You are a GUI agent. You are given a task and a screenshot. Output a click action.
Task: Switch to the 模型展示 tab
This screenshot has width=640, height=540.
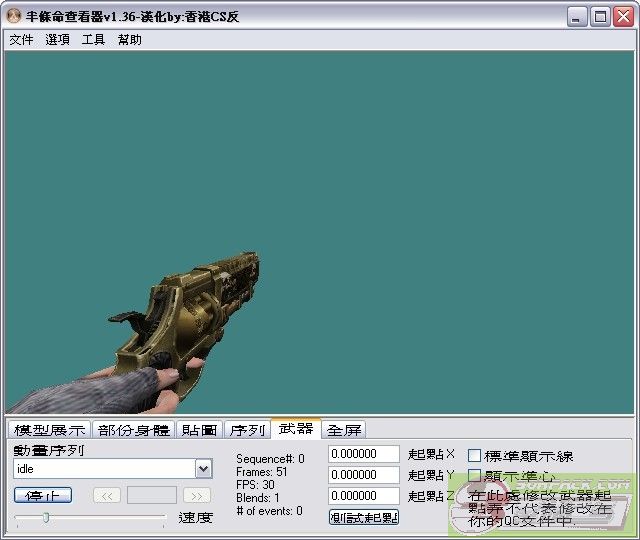(49, 430)
